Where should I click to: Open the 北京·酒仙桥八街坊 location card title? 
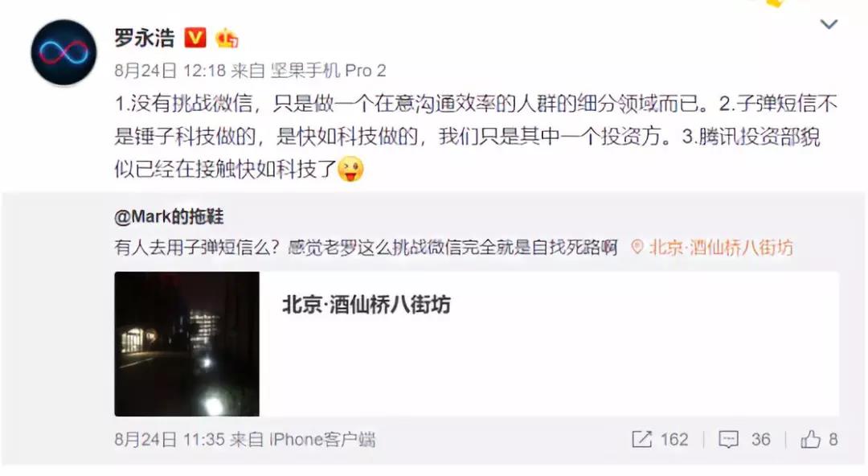point(366,304)
